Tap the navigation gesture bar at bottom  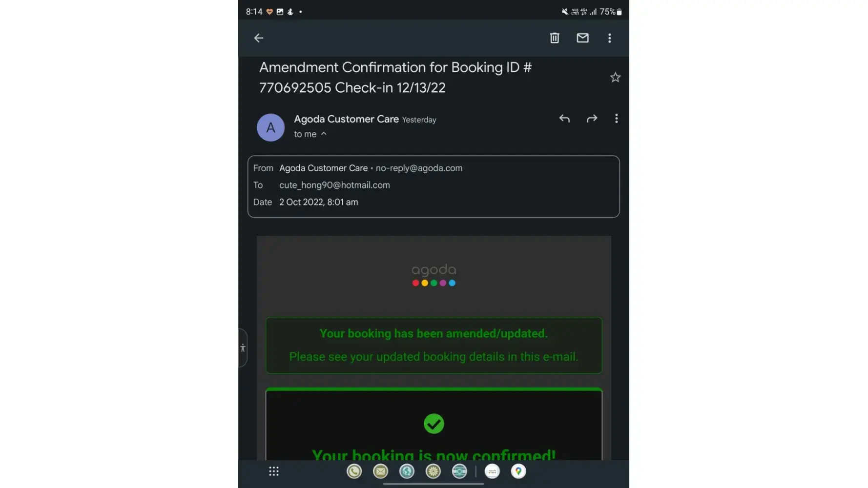[434, 484]
